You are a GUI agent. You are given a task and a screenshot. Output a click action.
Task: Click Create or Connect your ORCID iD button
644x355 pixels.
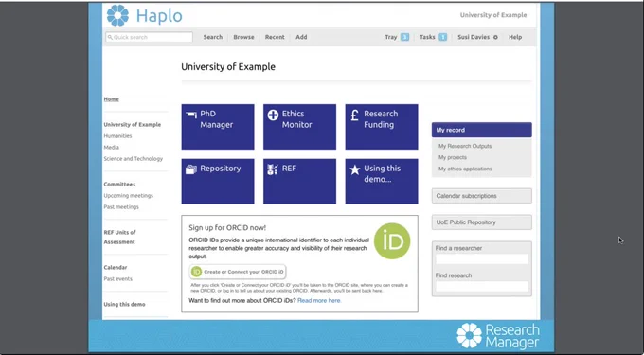pos(238,272)
